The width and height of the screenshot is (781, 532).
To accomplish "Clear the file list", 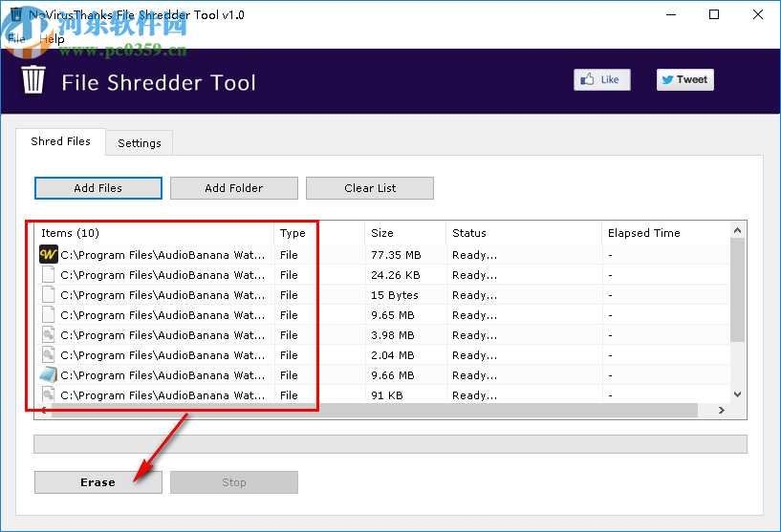I will point(370,188).
